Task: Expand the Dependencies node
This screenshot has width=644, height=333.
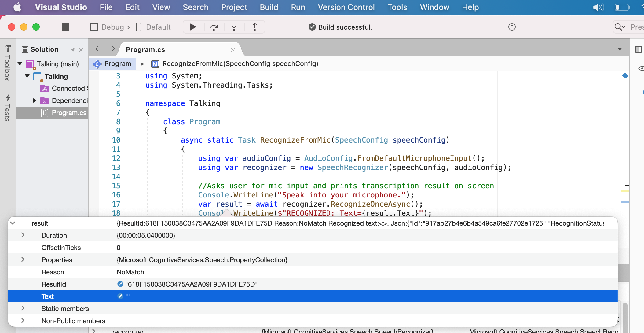Action: pos(34,100)
